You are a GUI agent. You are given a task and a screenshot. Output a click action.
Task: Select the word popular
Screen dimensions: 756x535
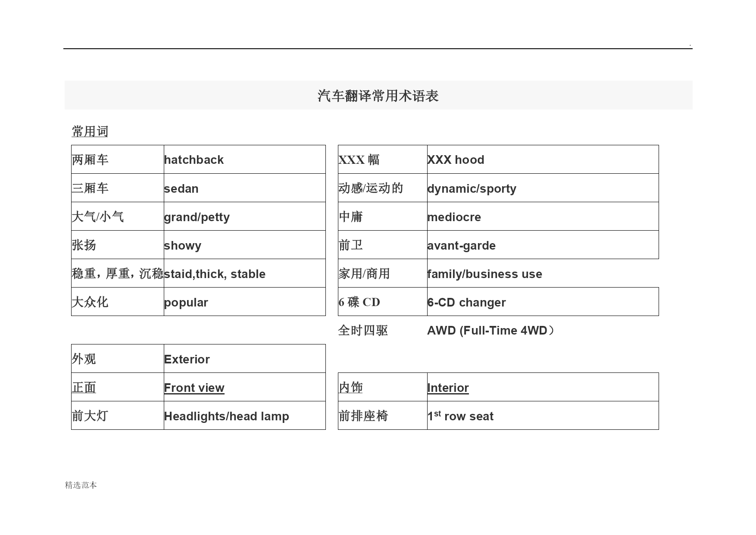pyautogui.click(x=186, y=303)
